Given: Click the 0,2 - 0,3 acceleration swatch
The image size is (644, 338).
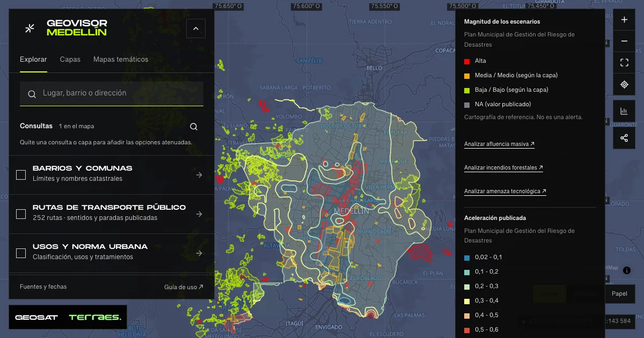Looking at the screenshot, I should pos(467,286).
